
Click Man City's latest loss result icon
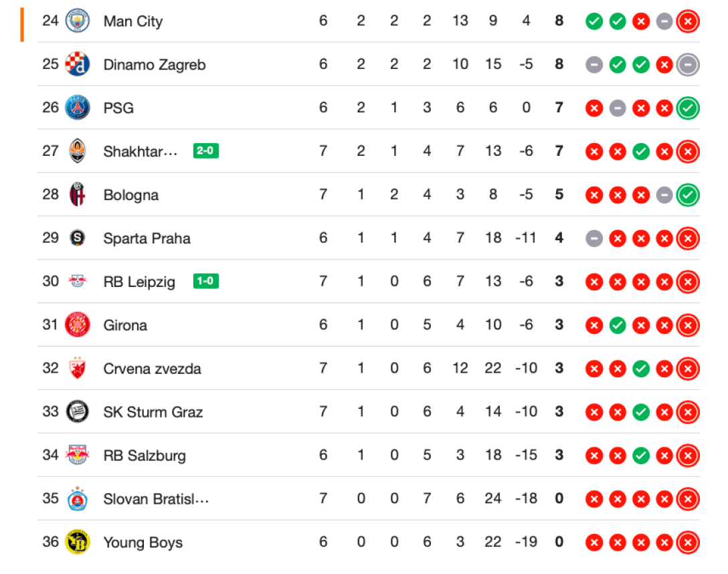click(x=688, y=21)
